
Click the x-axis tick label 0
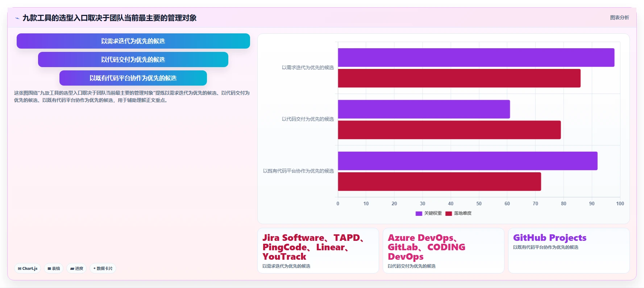pos(338,203)
